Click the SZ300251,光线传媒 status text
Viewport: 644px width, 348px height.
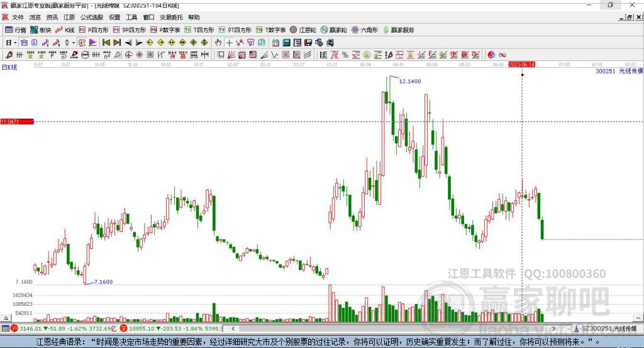pos(609,329)
